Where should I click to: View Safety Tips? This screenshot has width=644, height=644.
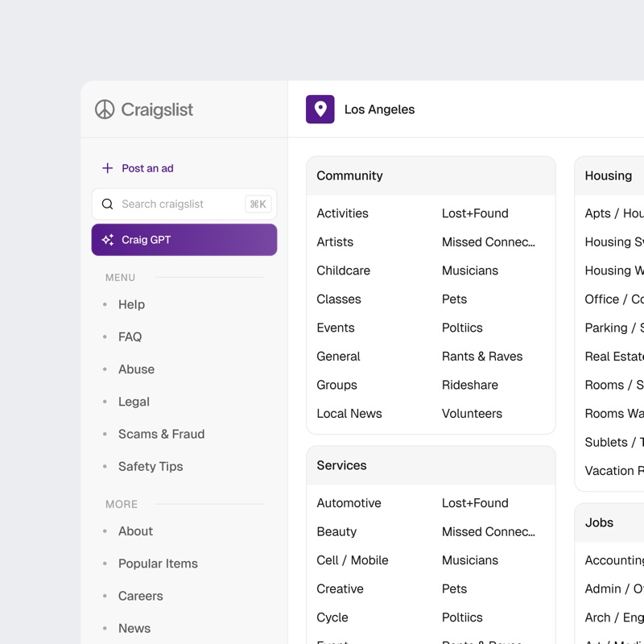click(151, 466)
